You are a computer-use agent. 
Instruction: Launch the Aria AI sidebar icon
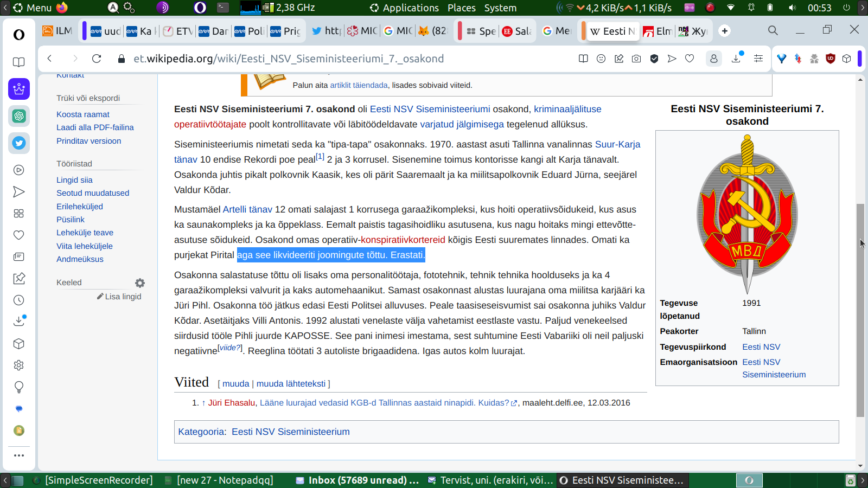coord(19,89)
